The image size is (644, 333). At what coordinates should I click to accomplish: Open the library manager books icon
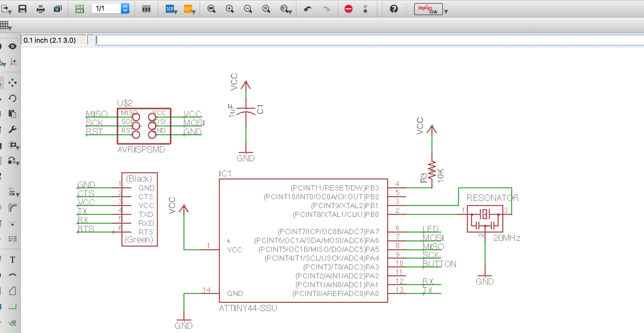pos(146,9)
